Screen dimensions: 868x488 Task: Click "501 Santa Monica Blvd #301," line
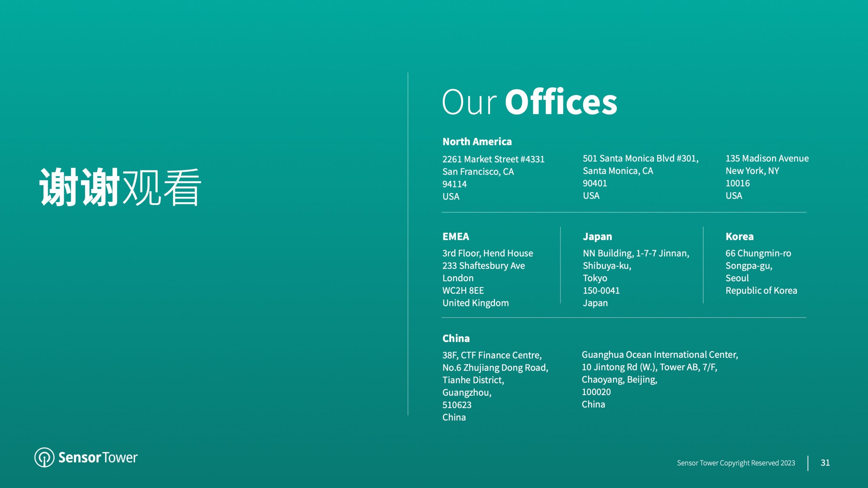point(640,158)
